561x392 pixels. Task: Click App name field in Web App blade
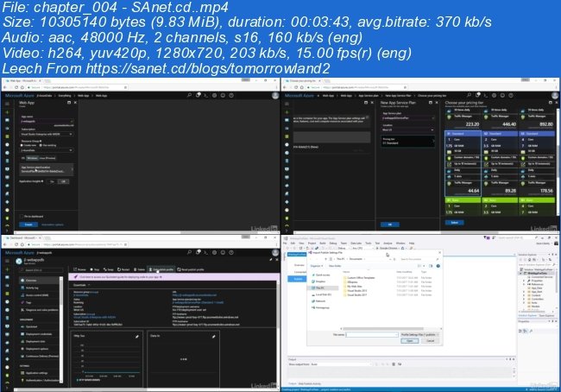coord(47,122)
